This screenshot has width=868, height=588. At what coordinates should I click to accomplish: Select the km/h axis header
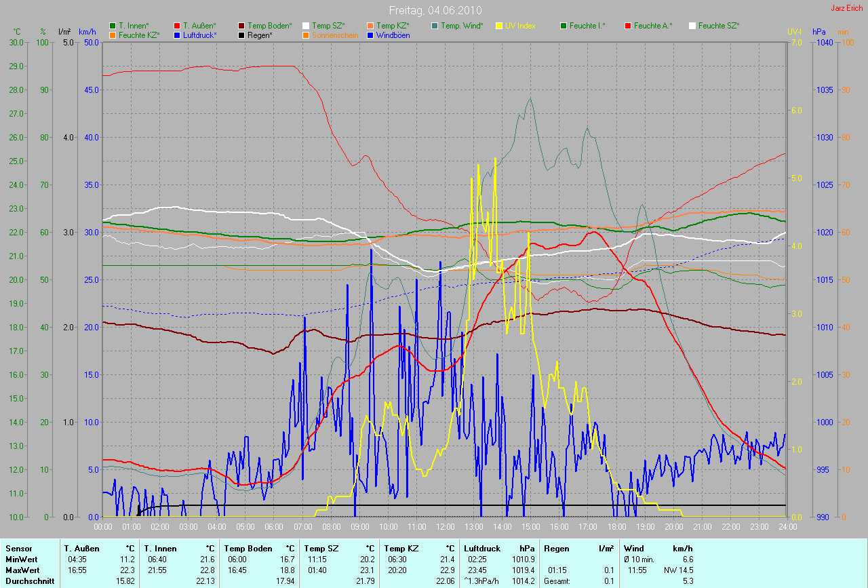click(87, 32)
